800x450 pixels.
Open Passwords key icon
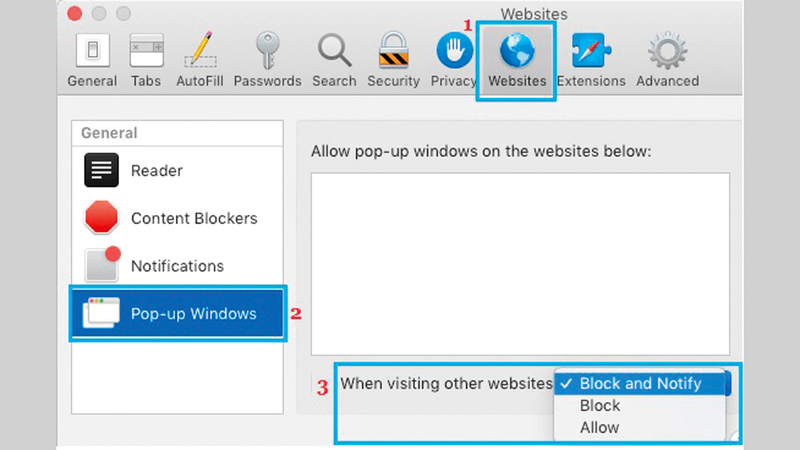point(267,52)
